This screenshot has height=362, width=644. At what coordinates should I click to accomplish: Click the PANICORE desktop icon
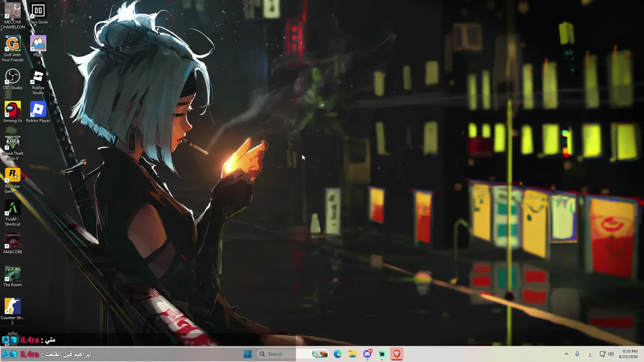[13, 243]
